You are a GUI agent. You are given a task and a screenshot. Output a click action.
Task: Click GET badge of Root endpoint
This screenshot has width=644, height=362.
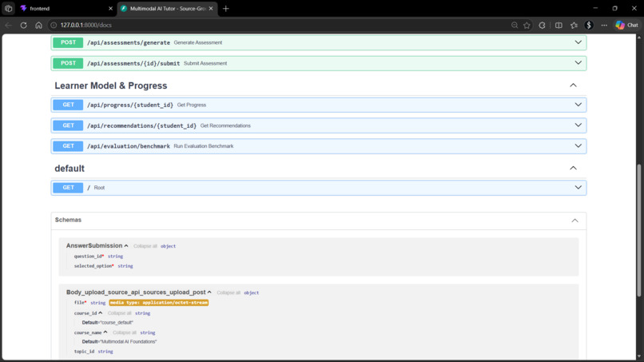(68, 187)
